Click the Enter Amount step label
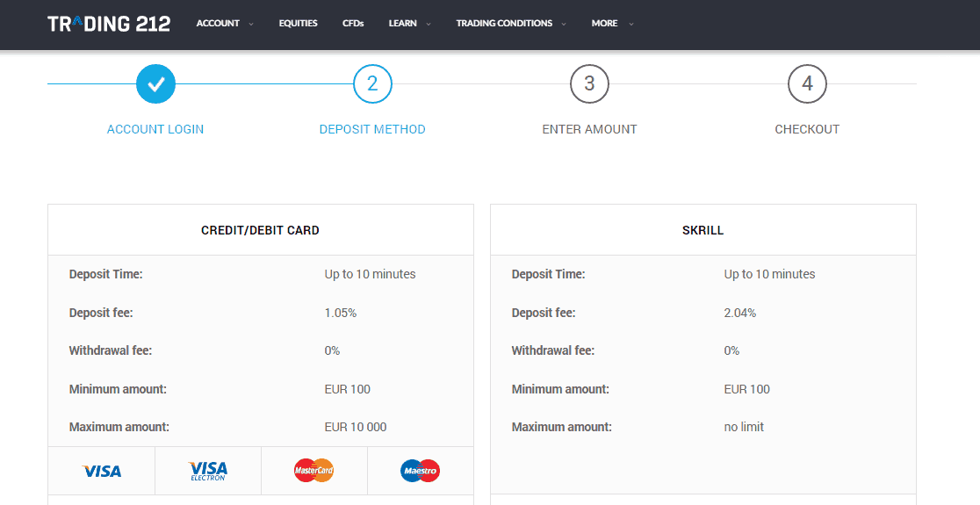The width and height of the screenshot is (980, 505). point(589,129)
